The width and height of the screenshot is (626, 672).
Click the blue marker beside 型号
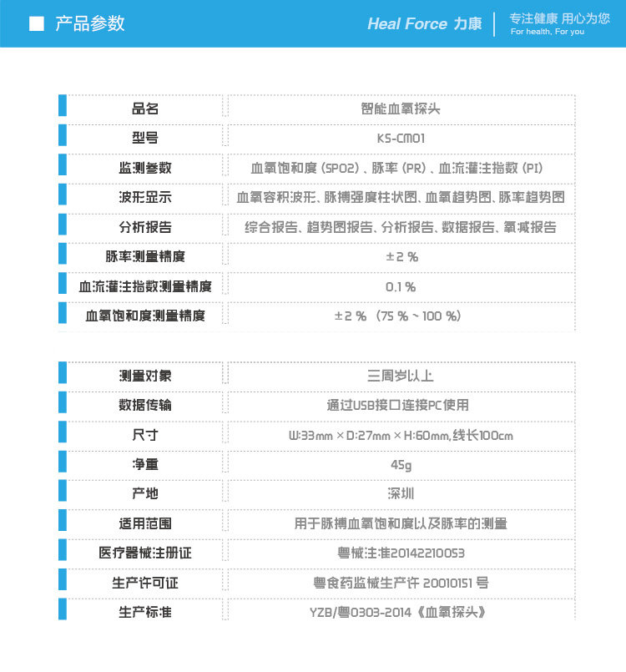pos(63,135)
